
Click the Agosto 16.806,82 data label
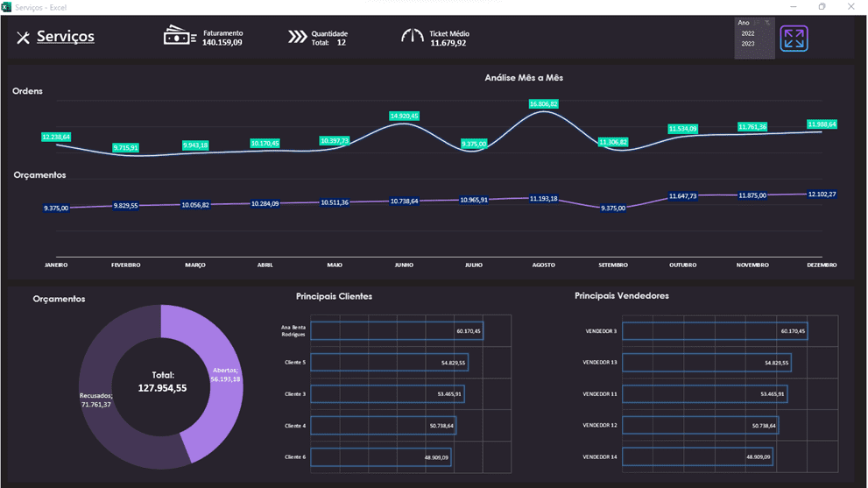point(543,104)
